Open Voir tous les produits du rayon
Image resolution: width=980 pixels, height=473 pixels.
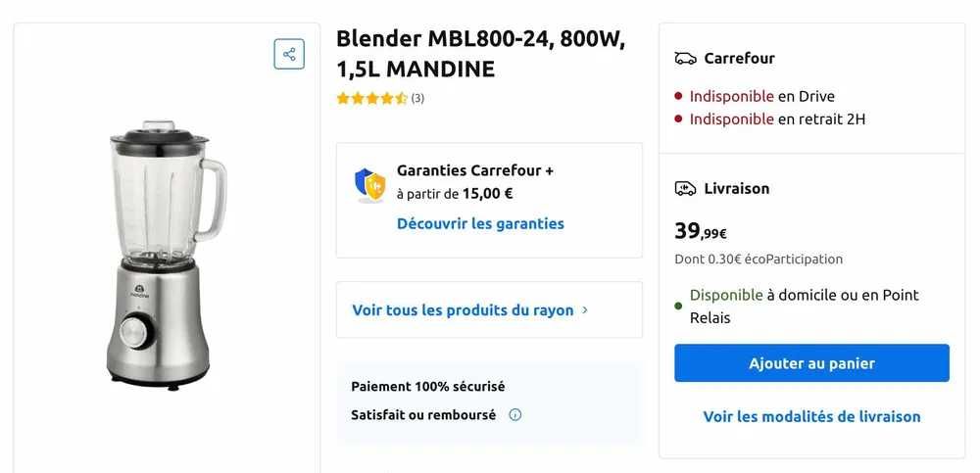tap(463, 309)
